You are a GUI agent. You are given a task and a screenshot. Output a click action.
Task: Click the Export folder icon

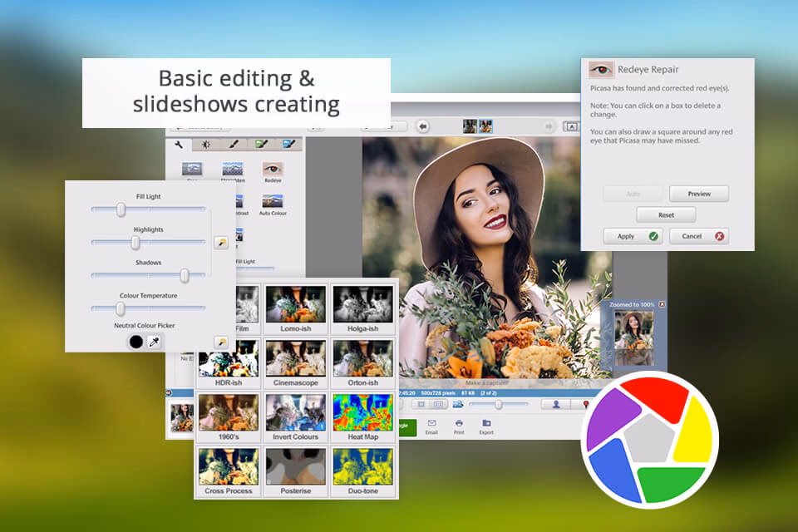coord(486,423)
